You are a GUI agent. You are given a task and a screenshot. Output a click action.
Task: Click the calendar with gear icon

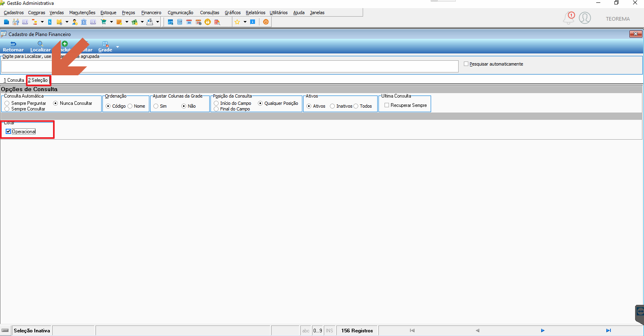[198, 22]
